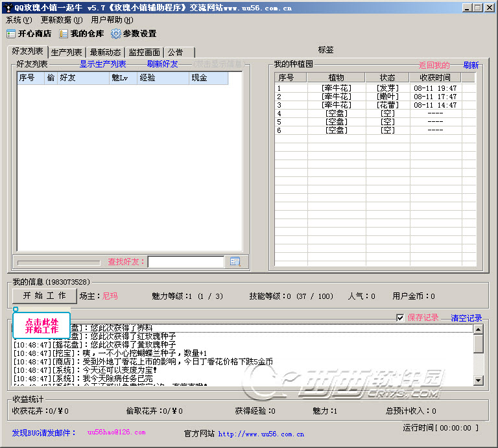Click the owner name 尼玛
This screenshot has height=448, width=498.
[x=110, y=296]
